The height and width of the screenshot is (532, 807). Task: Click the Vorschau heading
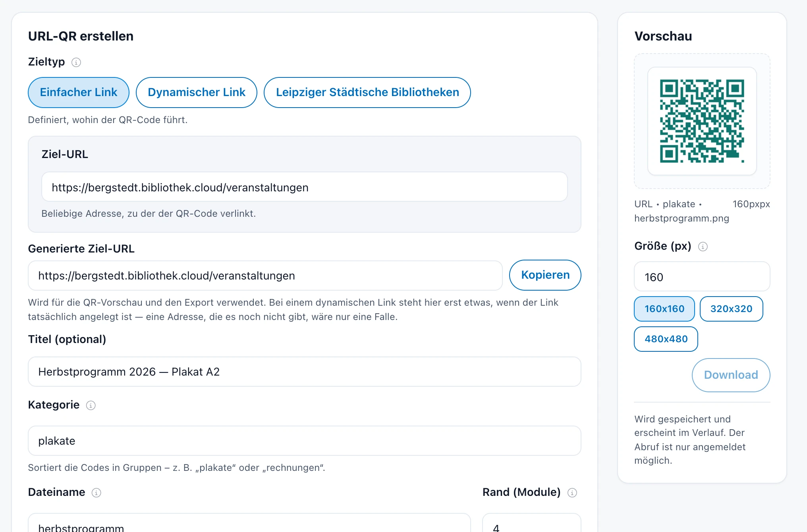click(663, 36)
